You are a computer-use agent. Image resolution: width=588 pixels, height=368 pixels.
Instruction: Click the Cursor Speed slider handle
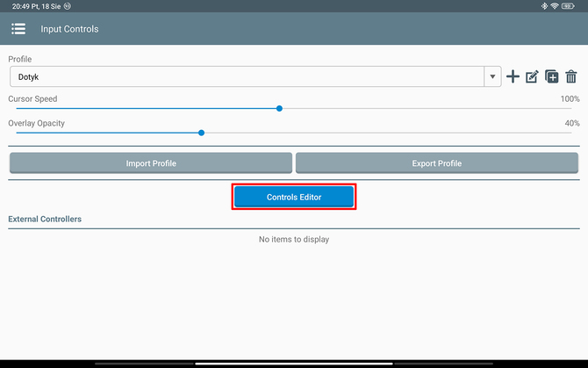[x=279, y=109]
